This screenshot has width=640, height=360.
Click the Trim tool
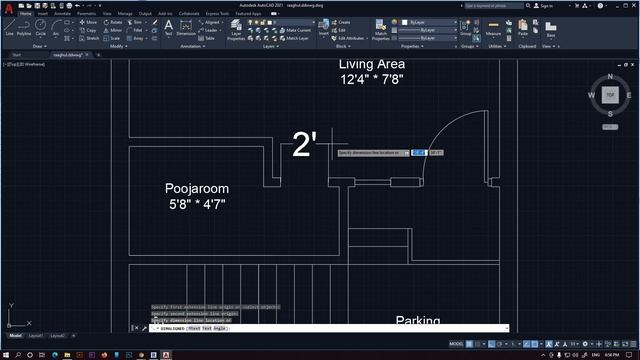[x=135, y=22]
